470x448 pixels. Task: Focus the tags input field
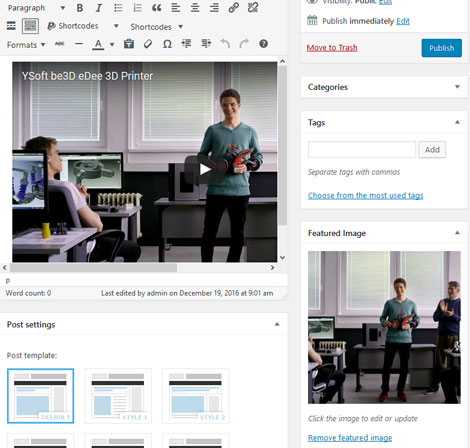tap(362, 150)
